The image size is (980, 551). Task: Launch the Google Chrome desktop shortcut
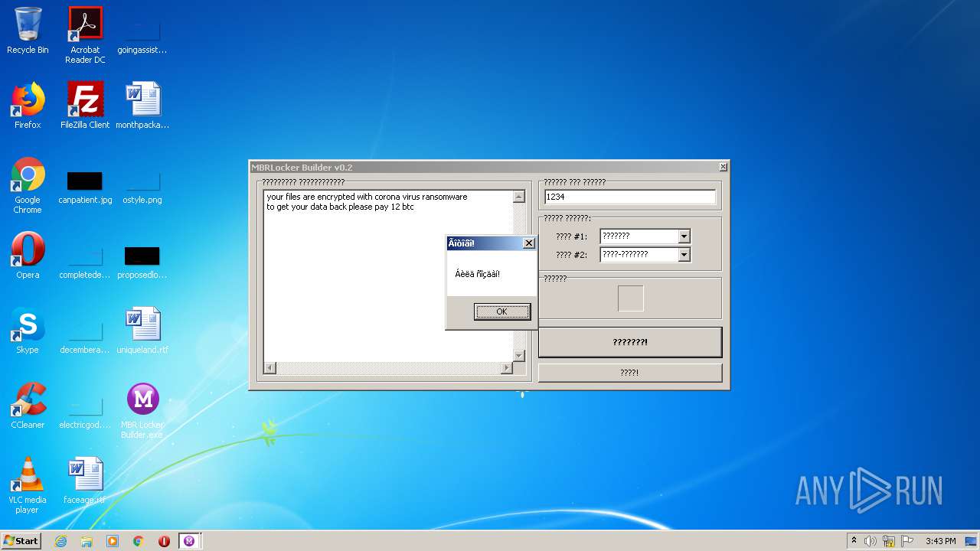click(x=28, y=185)
